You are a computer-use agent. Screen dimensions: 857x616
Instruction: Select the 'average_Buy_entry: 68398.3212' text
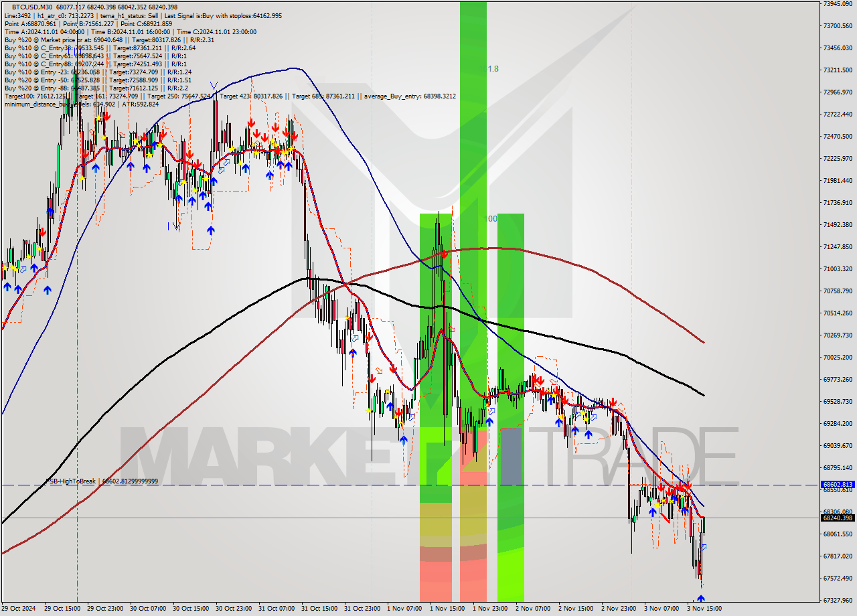click(x=410, y=96)
